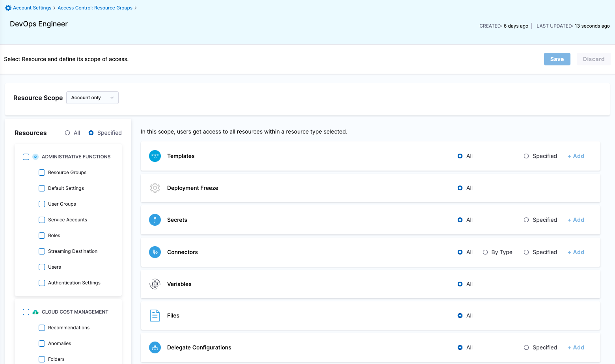Click the Administrative Functions section icon
The width and height of the screenshot is (615, 364).
point(35,156)
